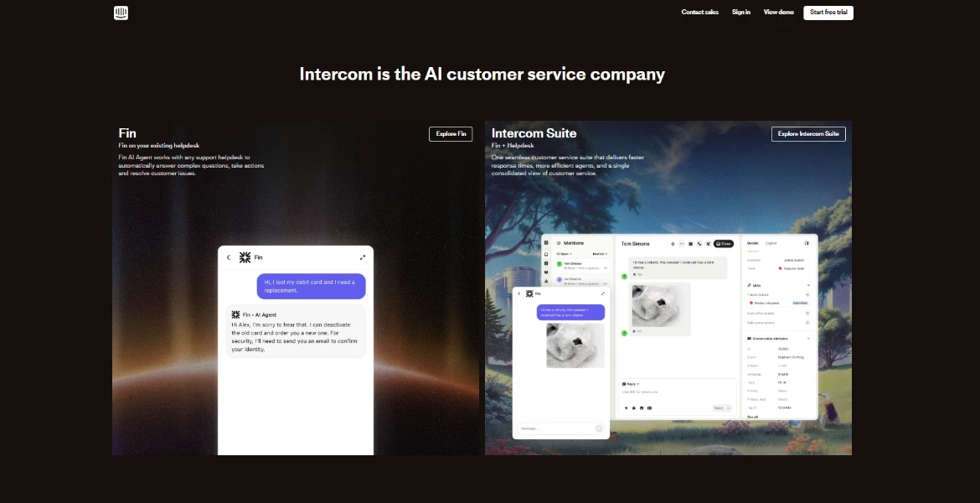Open the Newest sort dropdown
The image size is (980, 503).
coord(599,253)
